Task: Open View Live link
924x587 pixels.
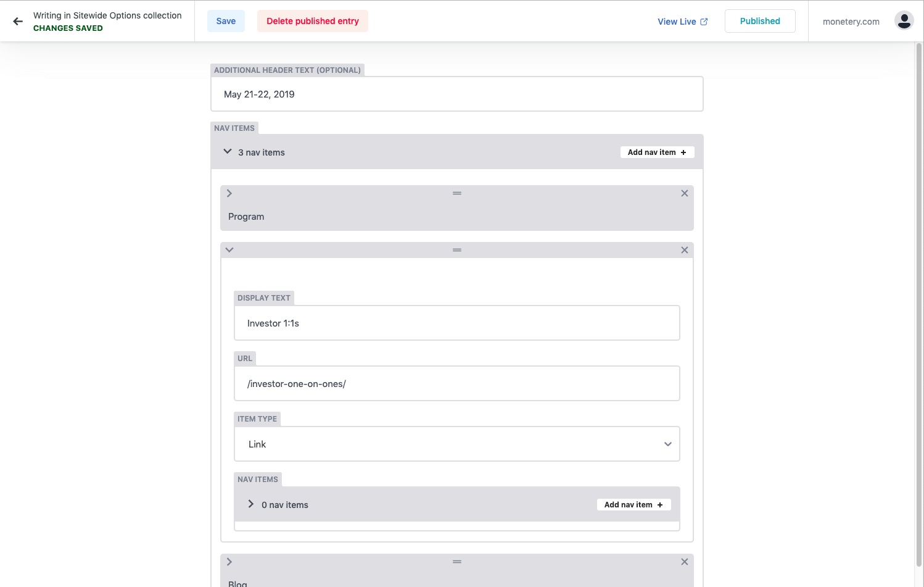Action: click(677, 21)
